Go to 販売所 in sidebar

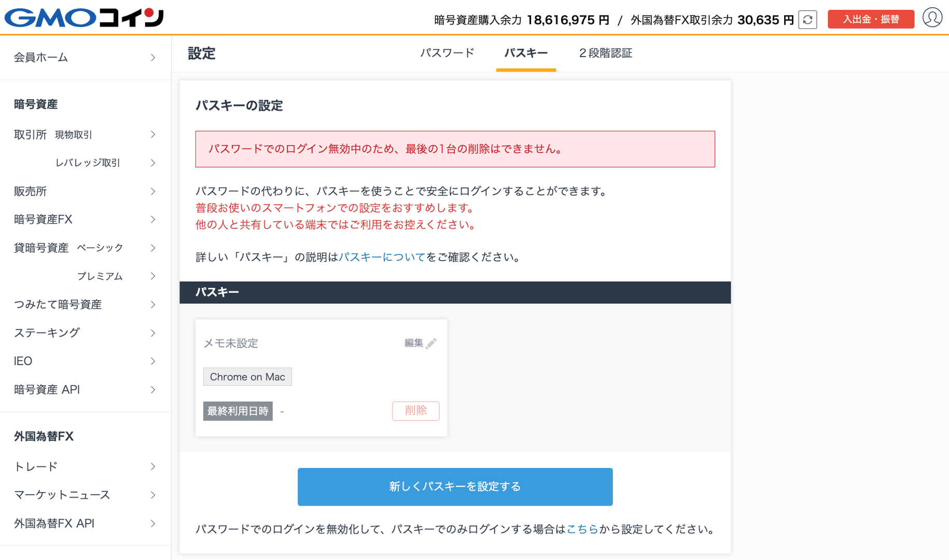85,191
